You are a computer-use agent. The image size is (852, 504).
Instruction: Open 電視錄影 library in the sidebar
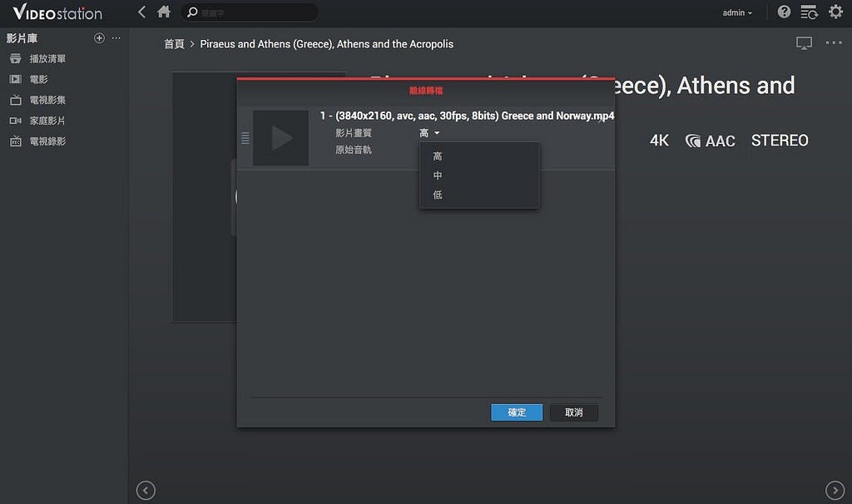tap(47, 141)
